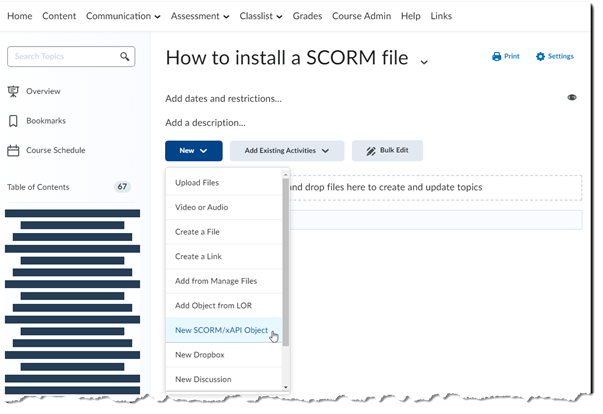
Task: Click the blue New button
Action: (x=193, y=151)
